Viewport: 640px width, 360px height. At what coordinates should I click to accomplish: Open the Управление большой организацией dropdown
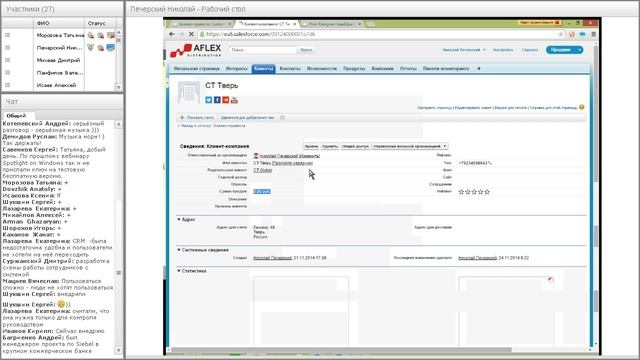(x=410, y=146)
